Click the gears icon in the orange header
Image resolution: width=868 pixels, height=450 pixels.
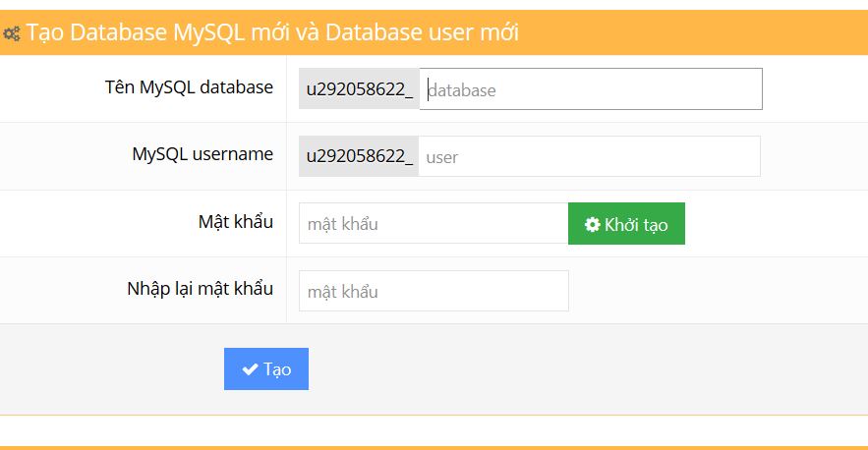[12, 33]
